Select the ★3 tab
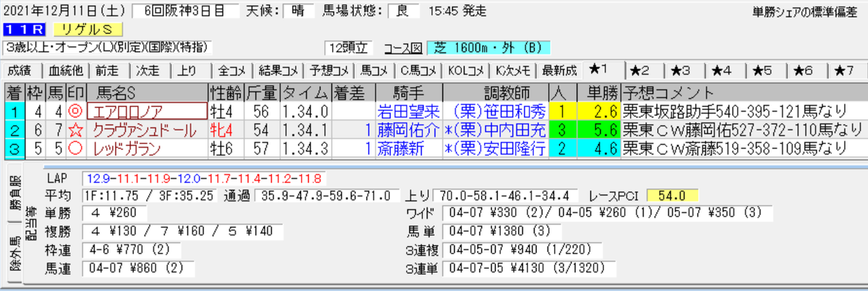This screenshot has width=868, height=291. tap(682, 70)
